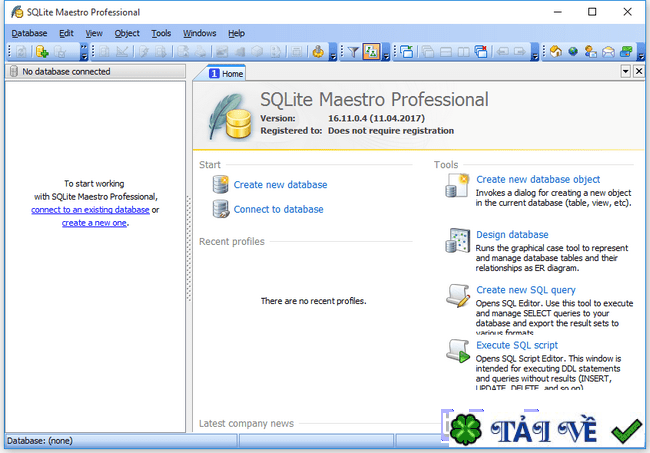Close the Home tab with X button
The image size is (650, 453).
(639, 71)
